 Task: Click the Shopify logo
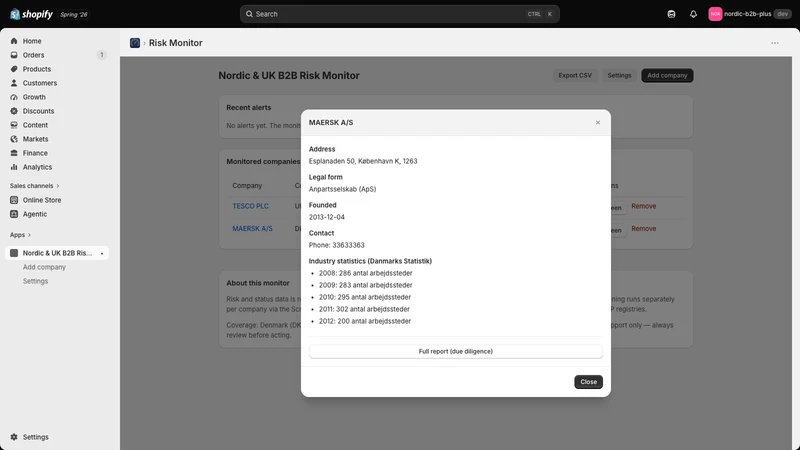[31, 14]
